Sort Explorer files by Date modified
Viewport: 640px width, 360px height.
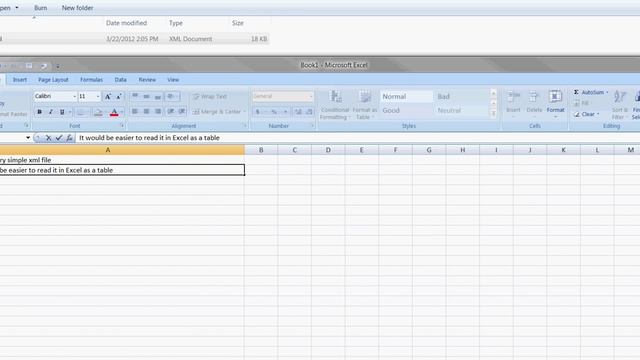pyautogui.click(x=127, y=23)
